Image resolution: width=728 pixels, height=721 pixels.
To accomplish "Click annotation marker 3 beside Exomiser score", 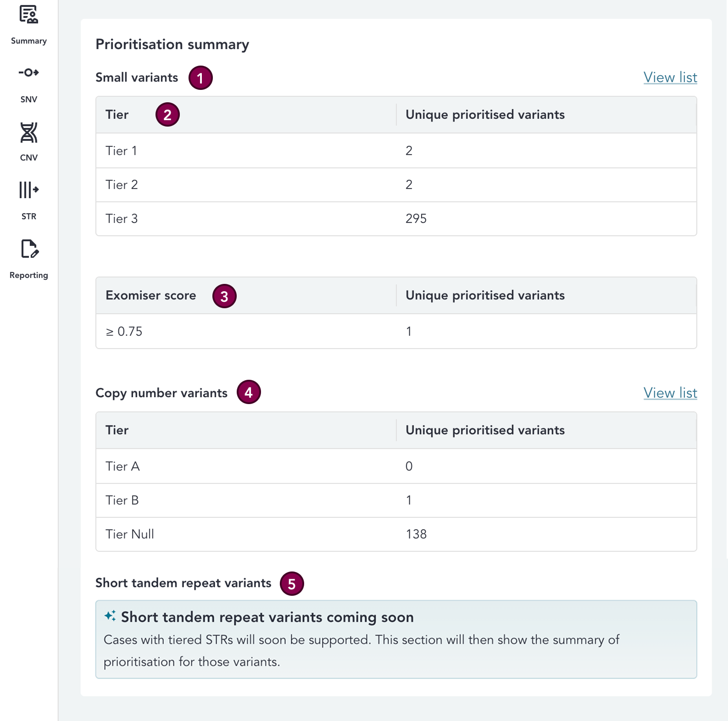I will (224, 296).
